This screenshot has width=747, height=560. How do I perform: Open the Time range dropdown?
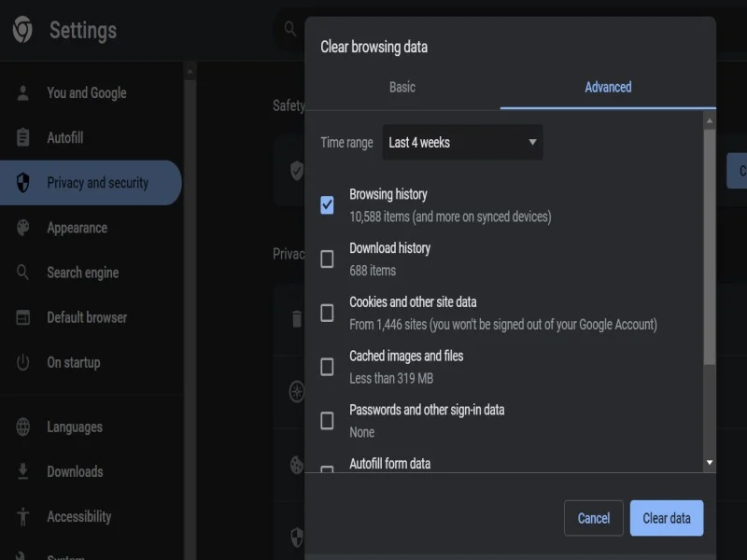(x=463, y=143)
